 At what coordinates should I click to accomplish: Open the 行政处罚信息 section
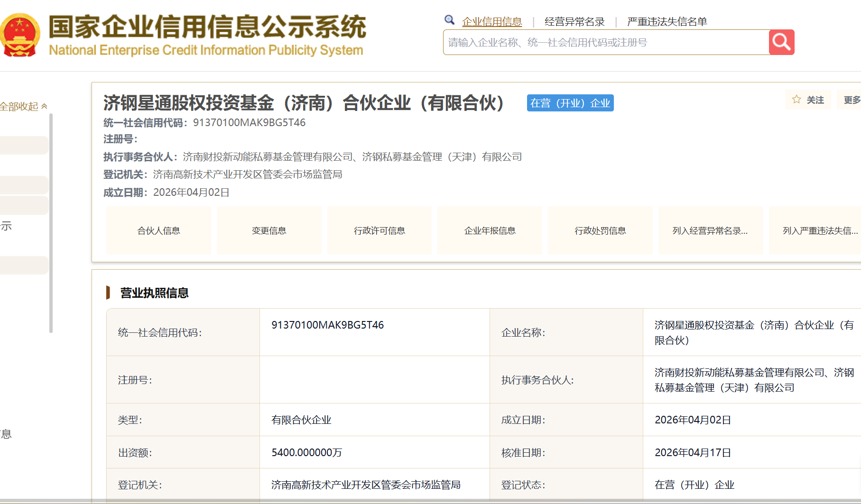coord(600,231)
